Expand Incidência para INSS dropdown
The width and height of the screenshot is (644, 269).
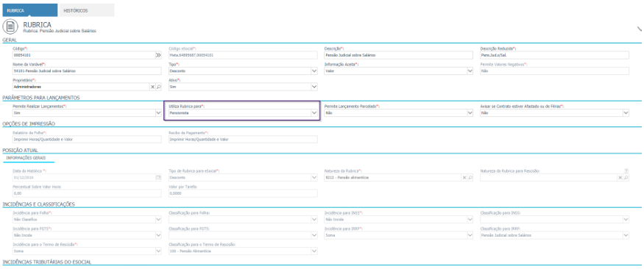click(470, 220)
